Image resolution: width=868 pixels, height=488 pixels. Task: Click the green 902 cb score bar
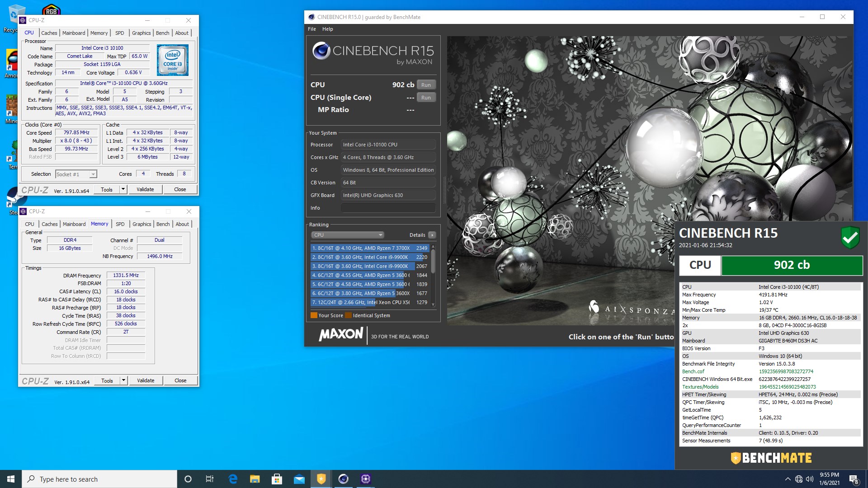coord(792,265)
